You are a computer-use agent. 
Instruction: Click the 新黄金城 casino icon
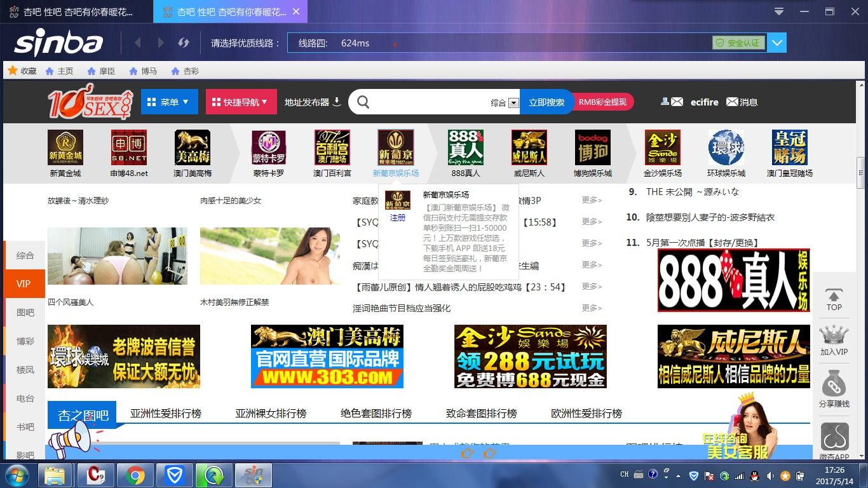(65, 147)
